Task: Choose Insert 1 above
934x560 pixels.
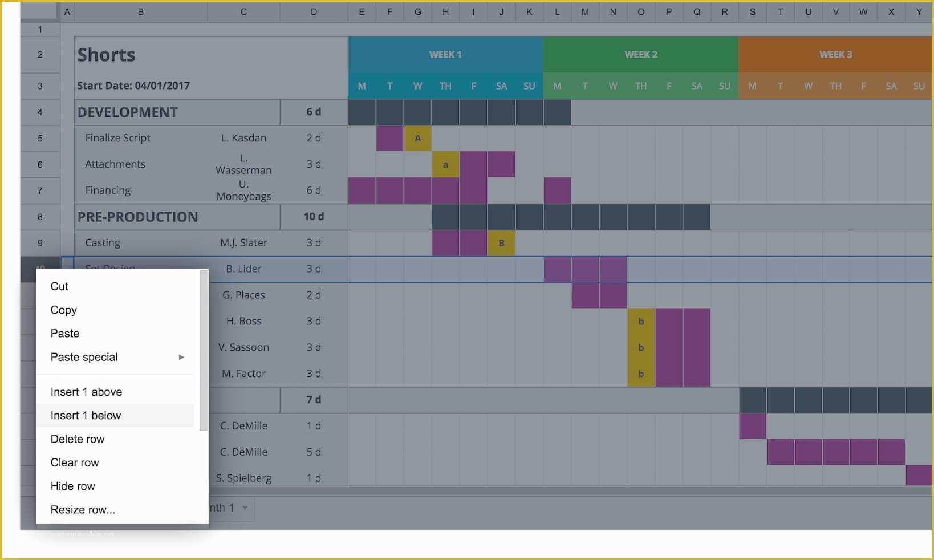Action: (115, 392)
